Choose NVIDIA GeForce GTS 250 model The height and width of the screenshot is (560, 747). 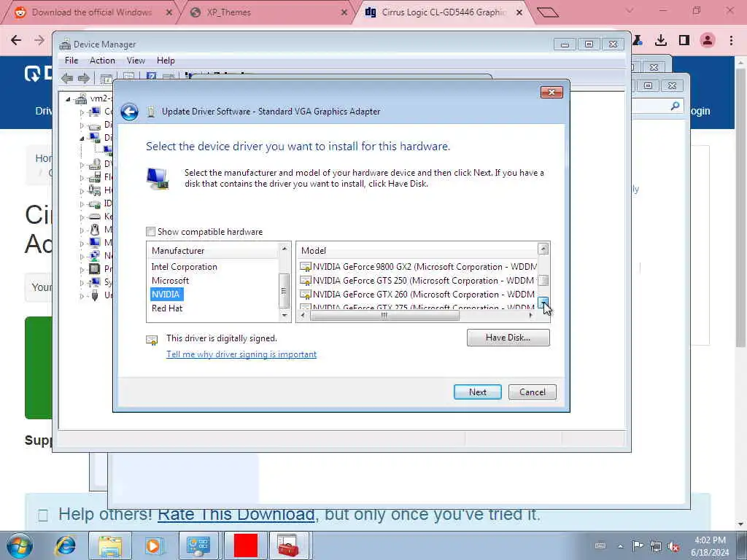coord(418,281)
